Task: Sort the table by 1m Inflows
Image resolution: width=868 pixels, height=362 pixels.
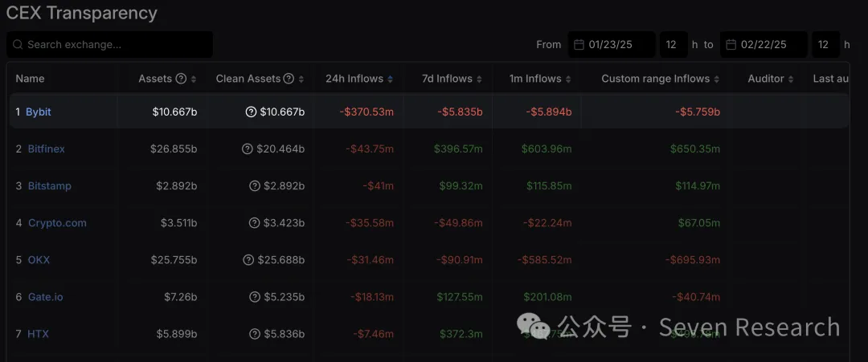Action: click(x=568, y=79)
